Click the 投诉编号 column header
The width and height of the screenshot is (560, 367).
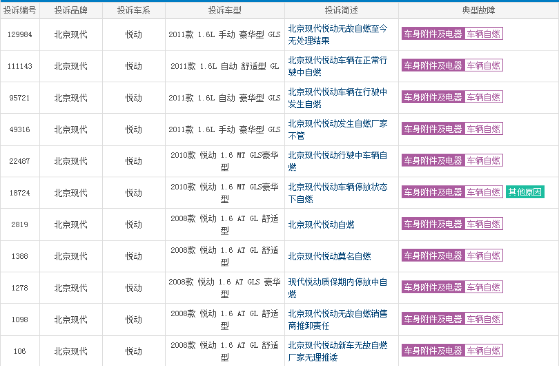pos(20,10)
